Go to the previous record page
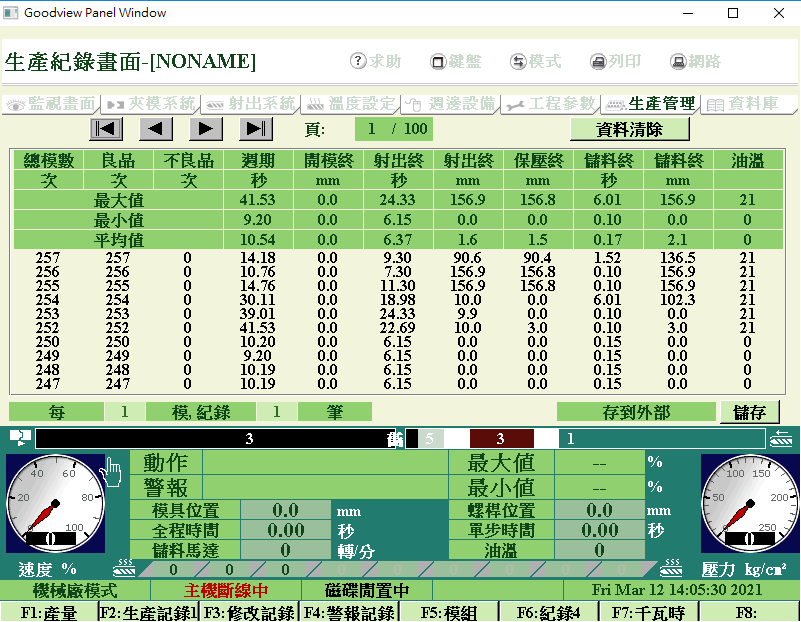 click(x=156, y=129)
